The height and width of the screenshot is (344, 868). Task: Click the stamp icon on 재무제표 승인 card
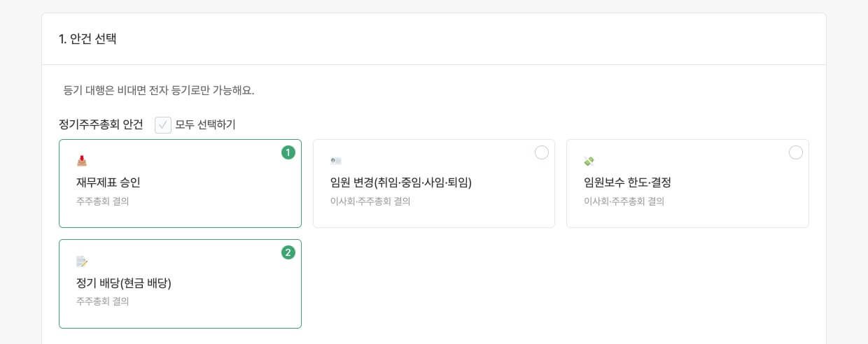click(x=82, y=161)
